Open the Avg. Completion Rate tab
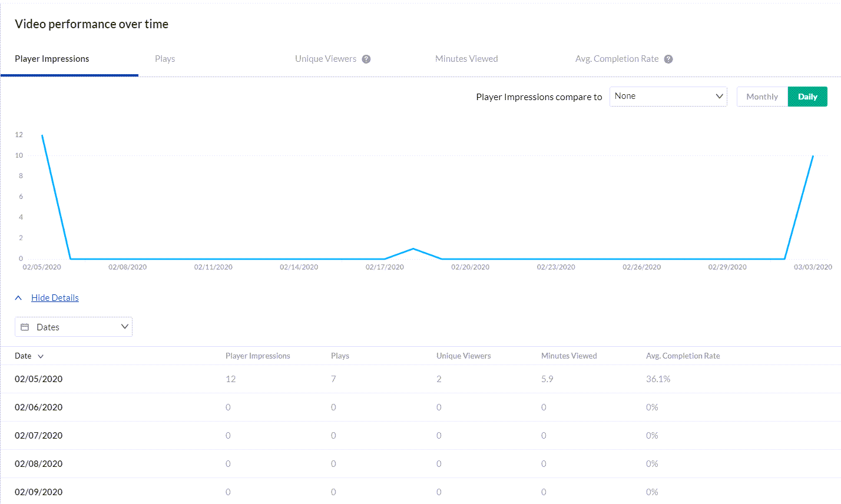 click(x=617, y=59)
